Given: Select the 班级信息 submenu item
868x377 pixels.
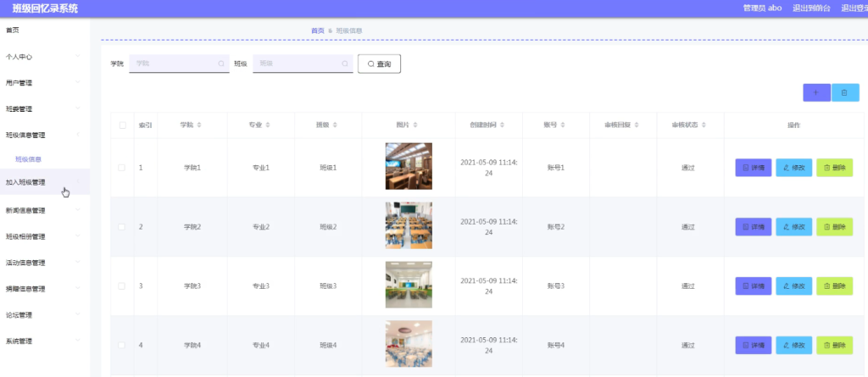Looking at the screenshot, I should [29, 159].
